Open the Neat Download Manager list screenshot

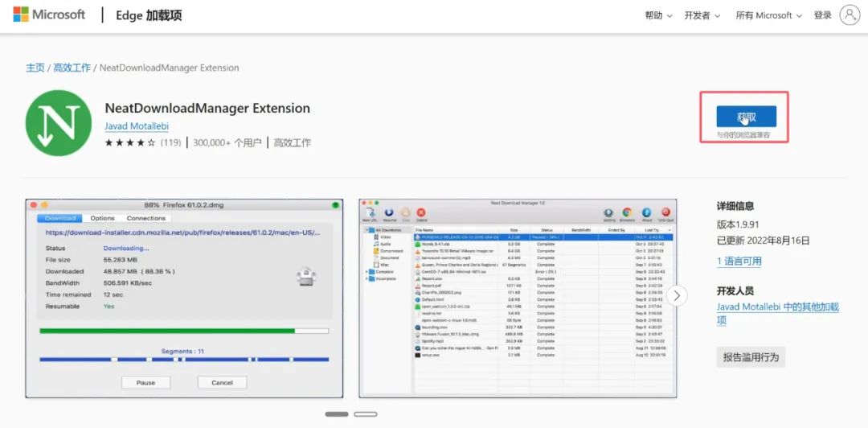click(x=518, y=298)
